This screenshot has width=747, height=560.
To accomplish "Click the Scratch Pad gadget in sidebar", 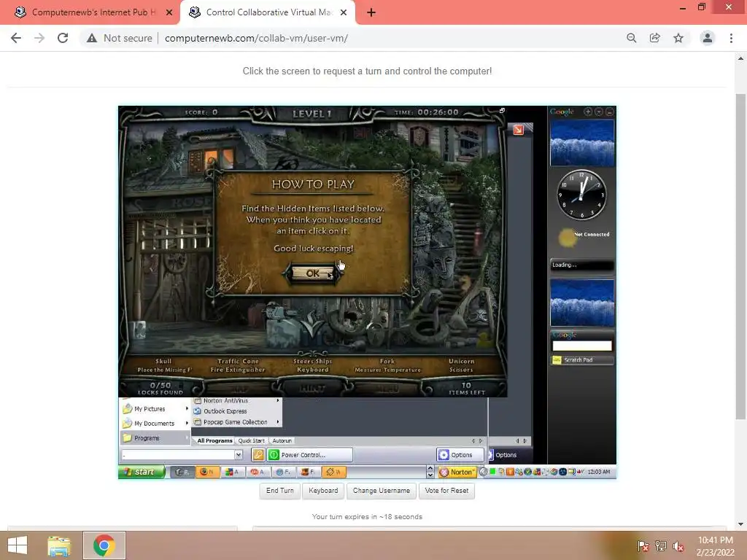I will pyautogui.click(x=581, y=360).
